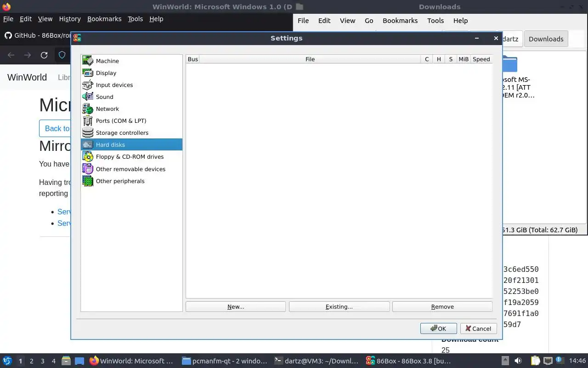Image resolution: width=588 pixels, height=368 pixels.
Task: Click the network status tray icon
Action: (x=548, y=361)
